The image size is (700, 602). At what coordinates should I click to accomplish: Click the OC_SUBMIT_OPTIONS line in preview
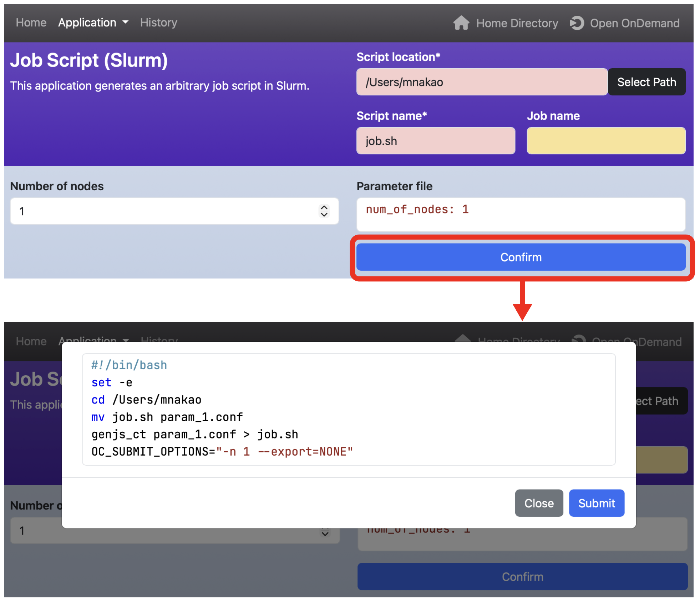coord(222,452)
